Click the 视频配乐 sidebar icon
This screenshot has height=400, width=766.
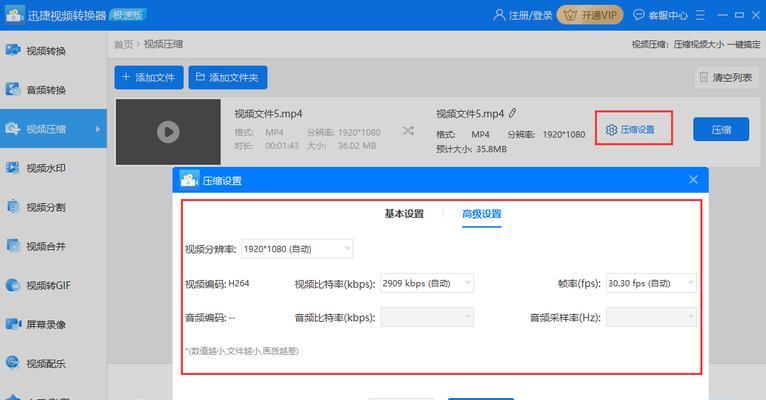coord(12,363)
